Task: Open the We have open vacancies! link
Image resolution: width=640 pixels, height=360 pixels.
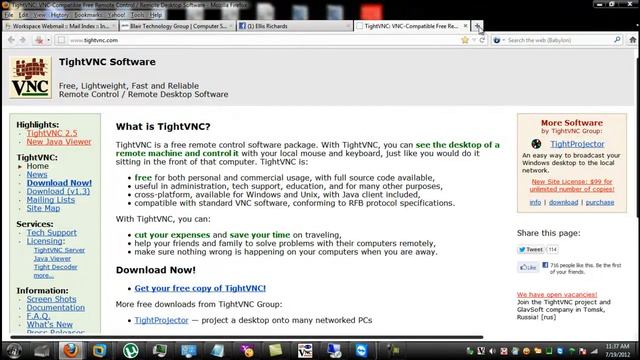Action: click(x=557, y=294)
